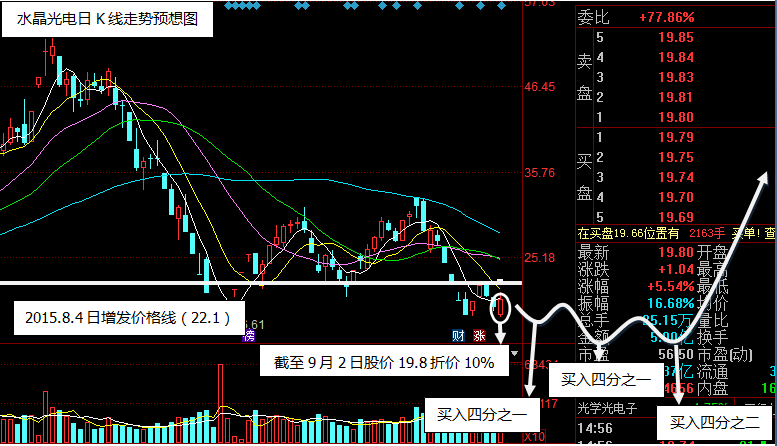Screen dimensions: 777x446
Task: Click the 委比 +77.86% value
Action: pos(666,17)
